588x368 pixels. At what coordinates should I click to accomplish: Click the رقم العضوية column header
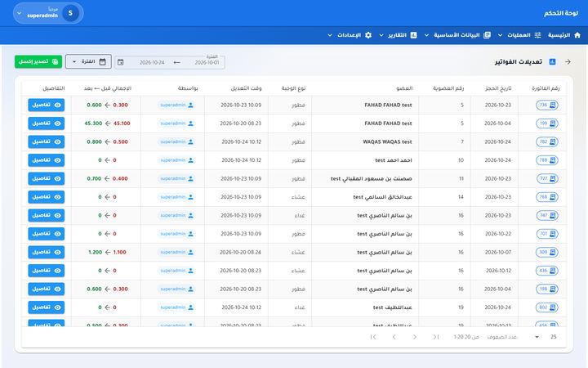pos(448,88)
